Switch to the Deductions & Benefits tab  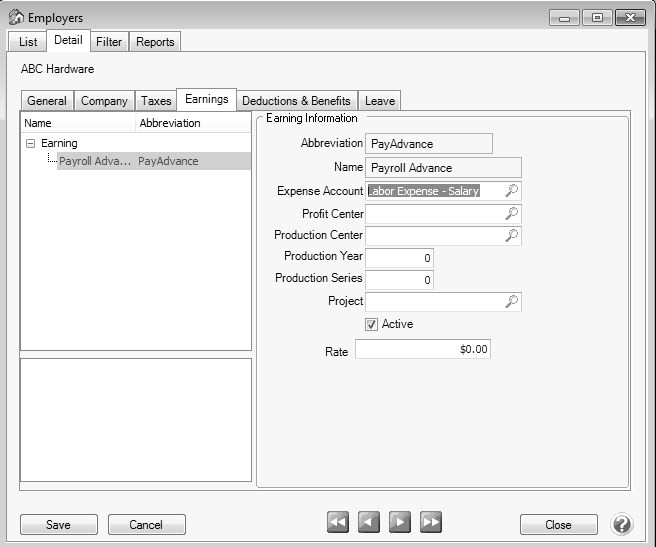296,101
